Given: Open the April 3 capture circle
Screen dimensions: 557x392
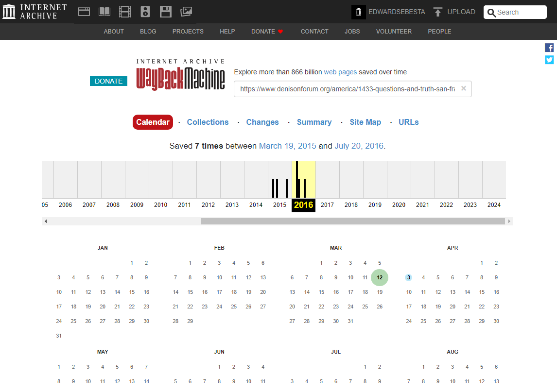Looking at the screenshot, I should coord(408,278).
